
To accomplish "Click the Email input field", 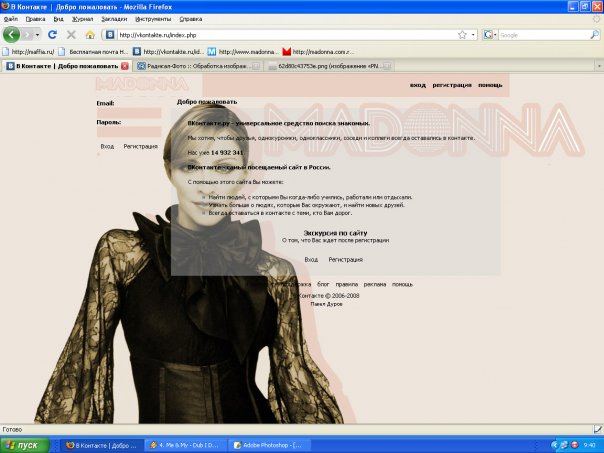I will pos(129,113).
